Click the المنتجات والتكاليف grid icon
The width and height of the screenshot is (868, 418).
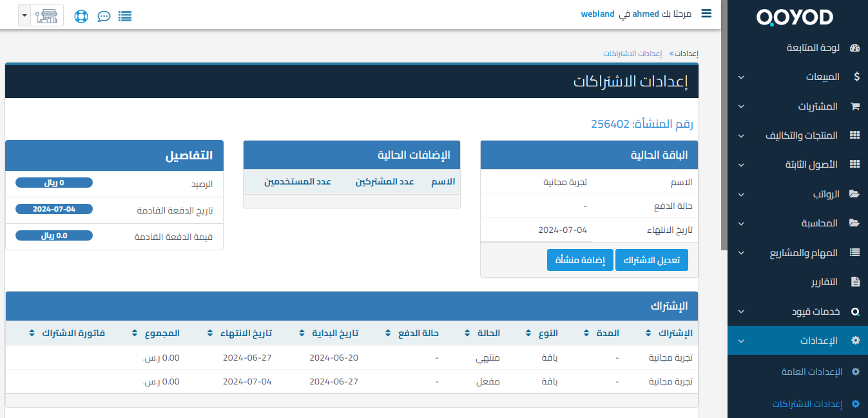pos(855,135)
